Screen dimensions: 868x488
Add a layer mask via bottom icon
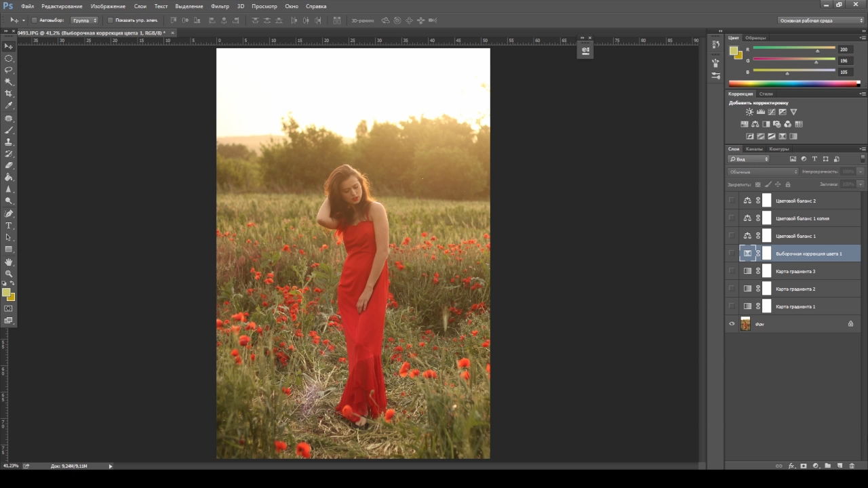pyautogui.click(x=804, y=466)
